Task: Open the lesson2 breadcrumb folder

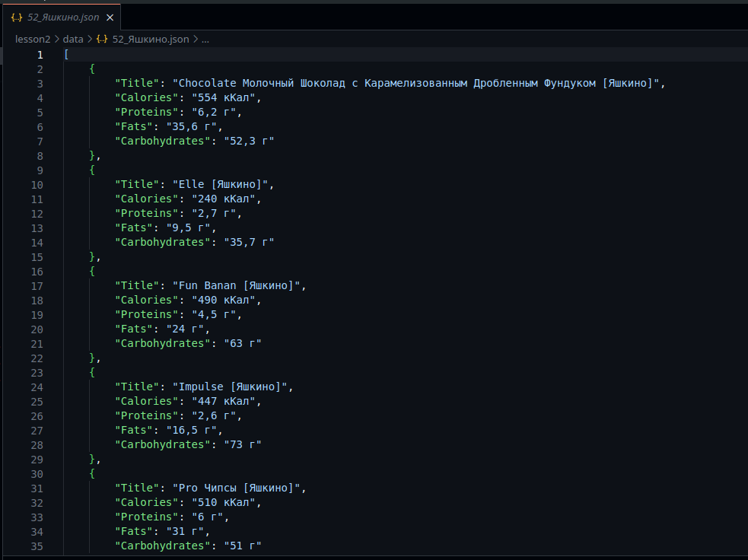Action: (33, 39)
